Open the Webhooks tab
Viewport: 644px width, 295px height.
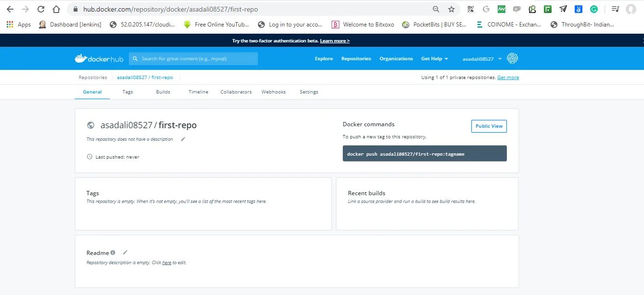273,92
